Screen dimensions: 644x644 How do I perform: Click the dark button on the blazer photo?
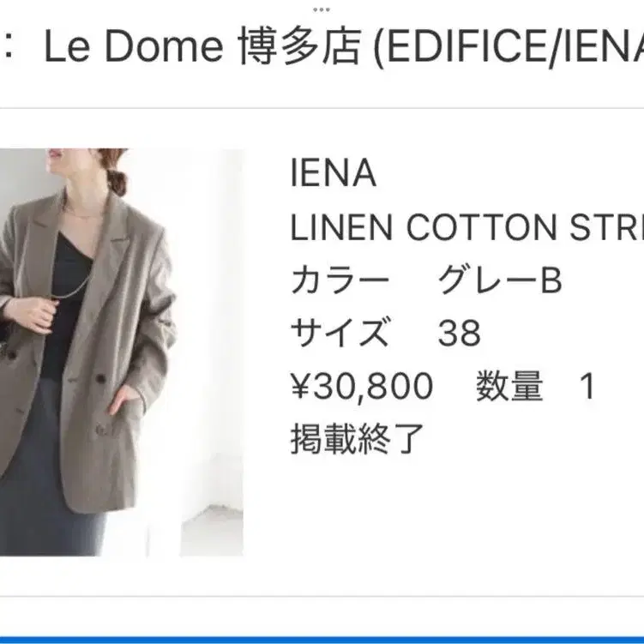click(100, 378)
